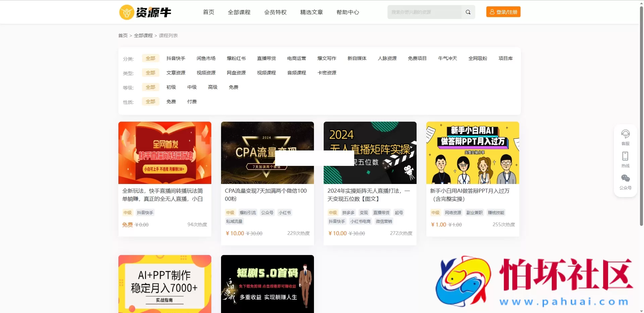Select the 免费 option under 性质 filter

[171, 102]
